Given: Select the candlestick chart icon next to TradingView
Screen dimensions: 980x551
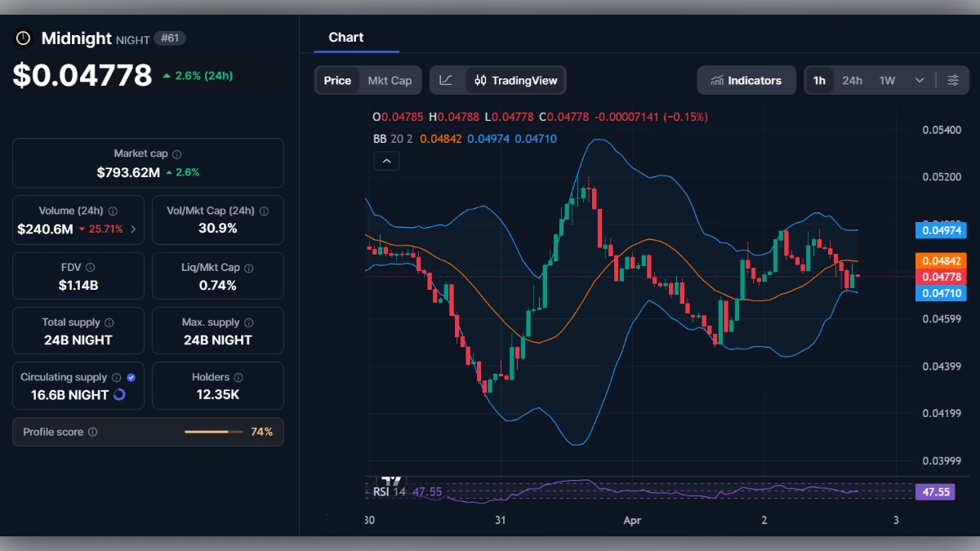Looking at the screenshot, I should [480, 80].
